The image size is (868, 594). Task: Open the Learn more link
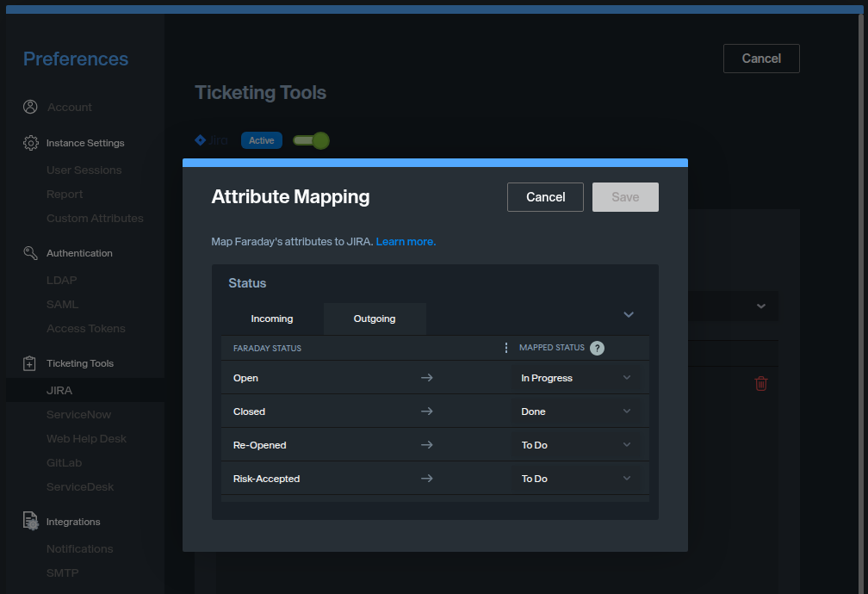[406, 242]
